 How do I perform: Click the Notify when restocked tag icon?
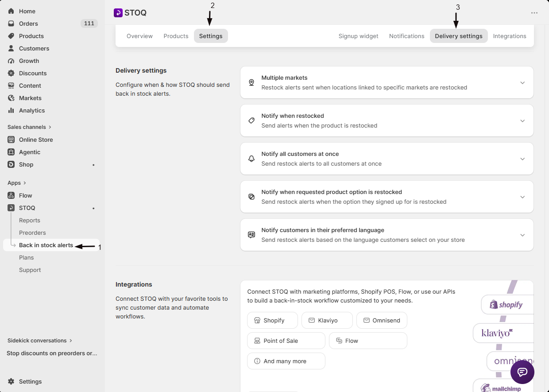click(251, 120)
